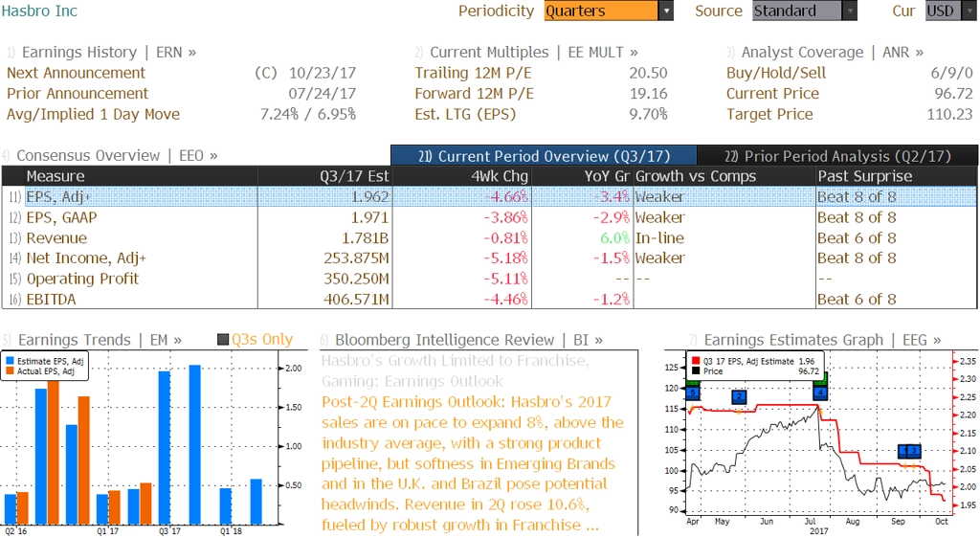Click Forward 12M P/E value 19.16
Viewport: 980px width, 538px height.
(x=648, y=94)
